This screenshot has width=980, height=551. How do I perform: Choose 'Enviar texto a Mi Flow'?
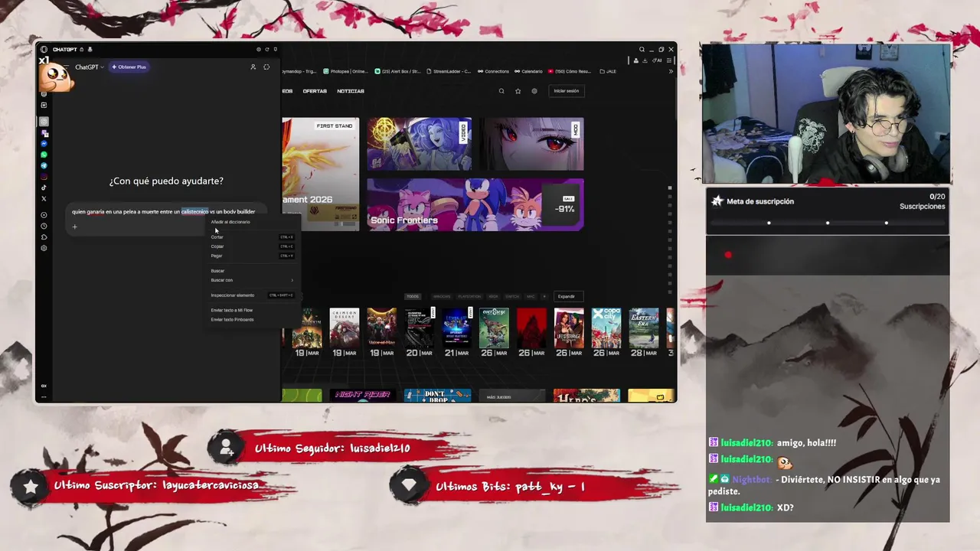tap(252, 310)
